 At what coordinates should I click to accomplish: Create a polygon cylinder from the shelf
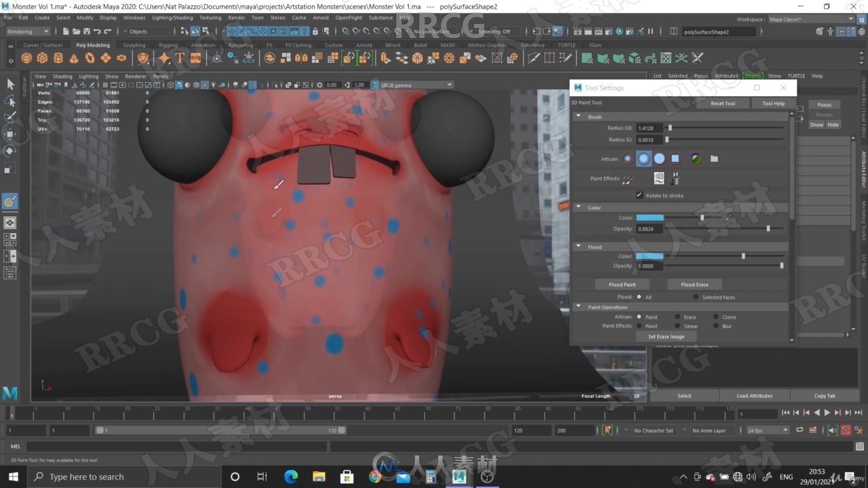tap(58, 58)
